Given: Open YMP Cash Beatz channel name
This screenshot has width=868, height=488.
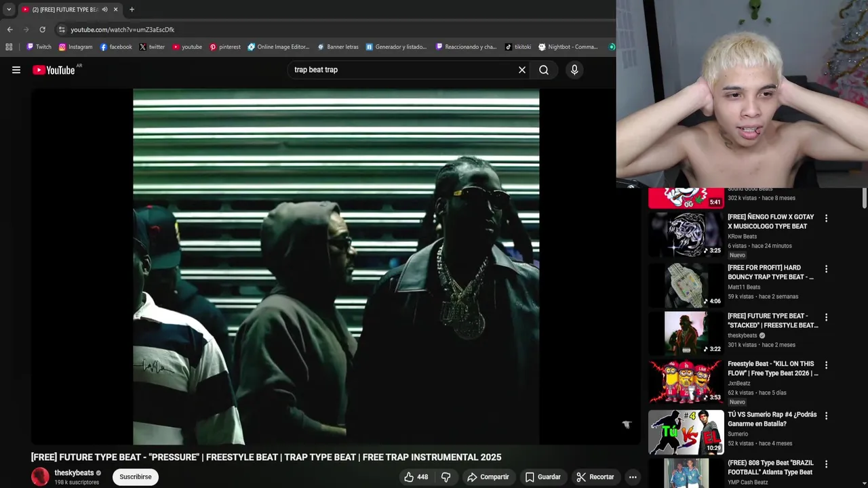Looking at the screenshot, I should click(x=748, y=483).
